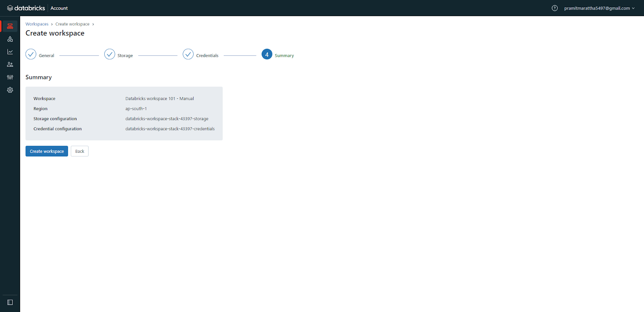Image resolution: width=644 pixels, height=312 pixels.
Task: Click the workspace name 'Databricks workspace 101 - Manual'
Action: coord(159,99)
